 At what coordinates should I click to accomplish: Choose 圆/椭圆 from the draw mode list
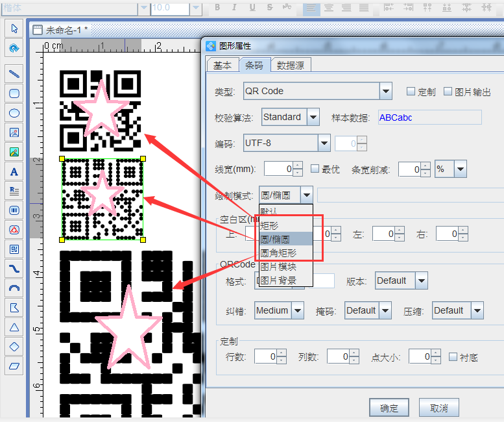pyautogui.click(x=286, y=240)
